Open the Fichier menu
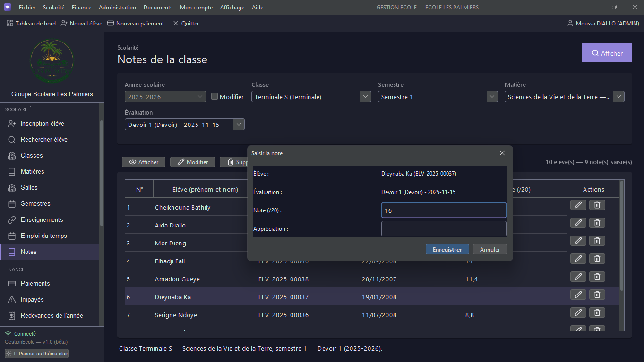This screenshot has height=362, width=644. point(27,7)
